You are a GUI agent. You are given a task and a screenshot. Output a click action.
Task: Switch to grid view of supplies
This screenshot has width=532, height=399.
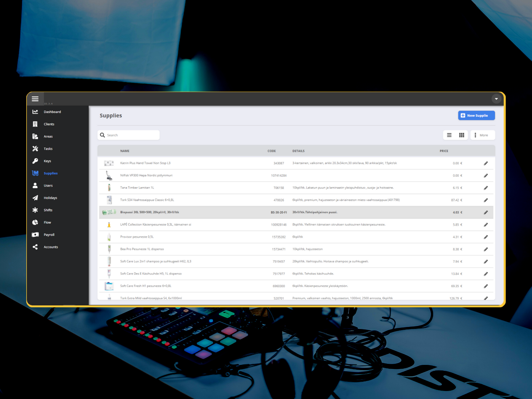462,135
